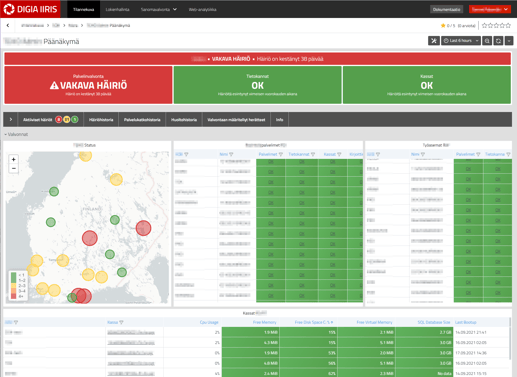Viewport: 517px width, 377px height.
Task: Expand the tab bar with the chevron arrow
Action: point(11,119)
